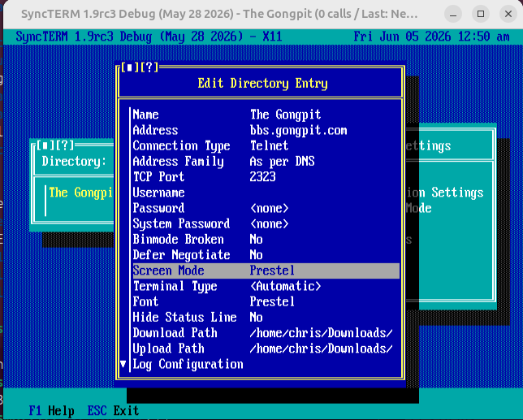The image size is (523, 420).
Task: Toggle the Defer Negotiate setting
Action: 266,255
